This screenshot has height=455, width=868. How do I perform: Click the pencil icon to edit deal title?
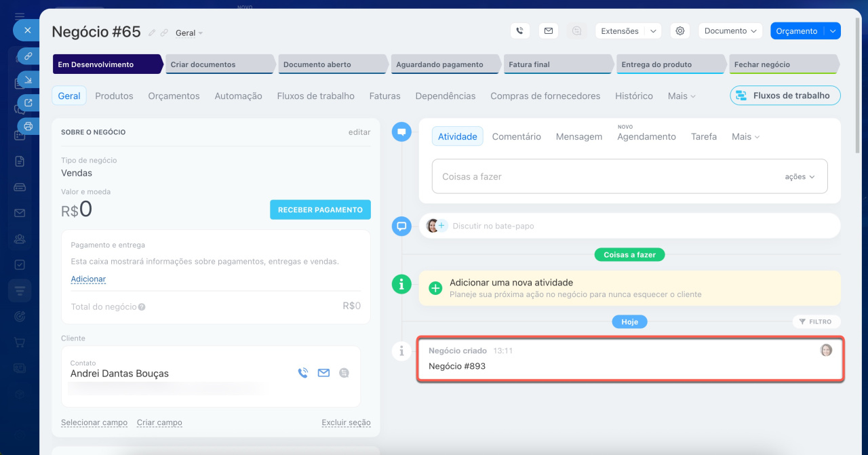(x=152, y=33)
